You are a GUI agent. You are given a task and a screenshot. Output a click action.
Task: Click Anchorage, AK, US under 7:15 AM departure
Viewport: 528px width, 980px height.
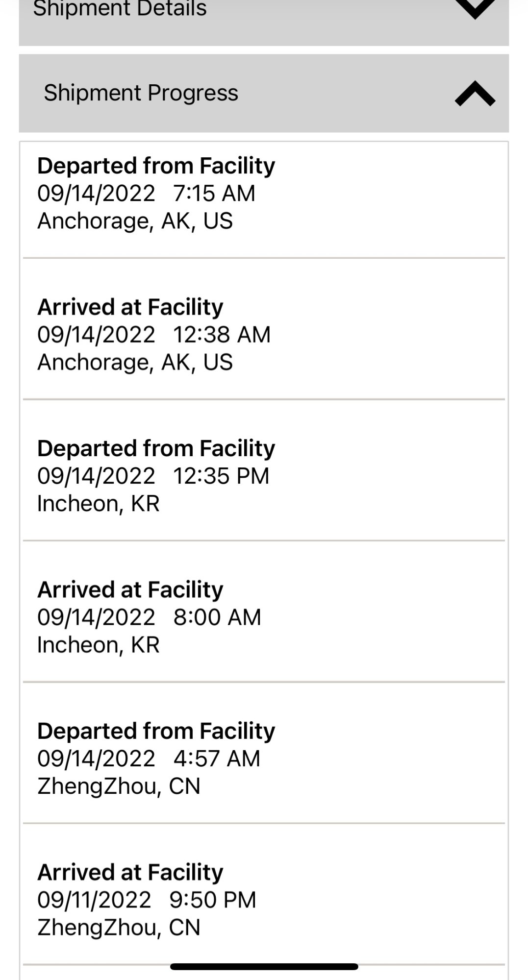pyautogui.click(x=135, y=221)
